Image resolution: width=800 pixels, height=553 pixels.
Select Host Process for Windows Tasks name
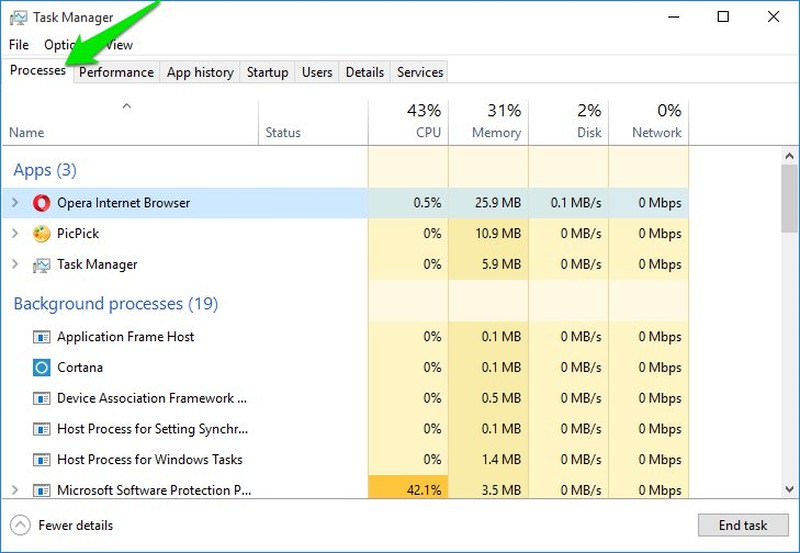150,460
